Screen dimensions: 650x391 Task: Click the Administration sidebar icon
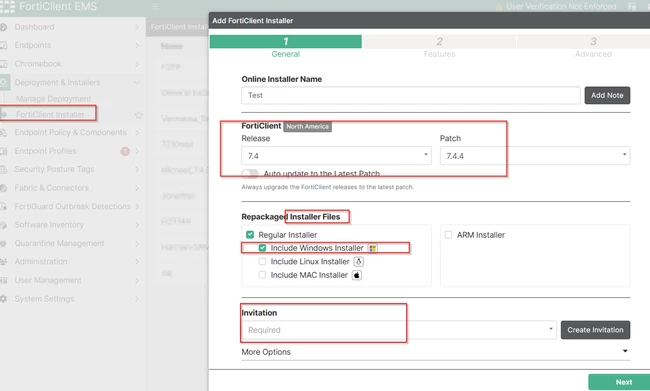pos(4,262)
